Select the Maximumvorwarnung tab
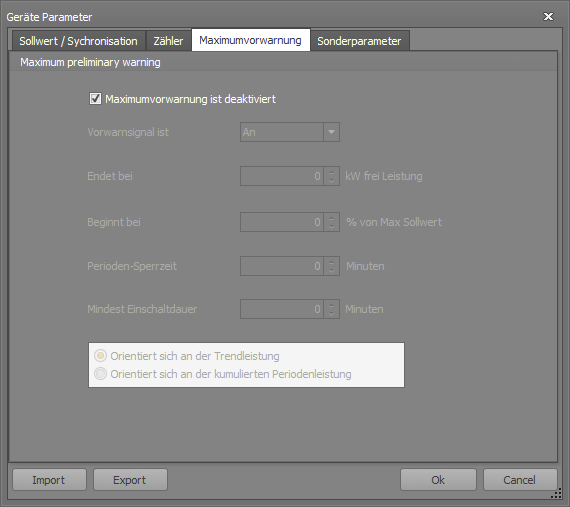570x507 pixels. click(x=250, y=40)
